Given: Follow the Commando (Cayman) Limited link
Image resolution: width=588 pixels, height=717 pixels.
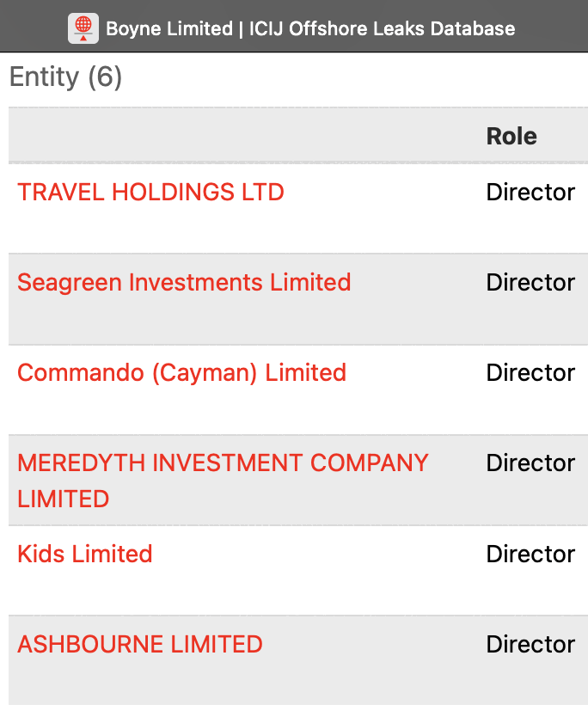Looking at the screenshot, I should [x=181, y=372].
